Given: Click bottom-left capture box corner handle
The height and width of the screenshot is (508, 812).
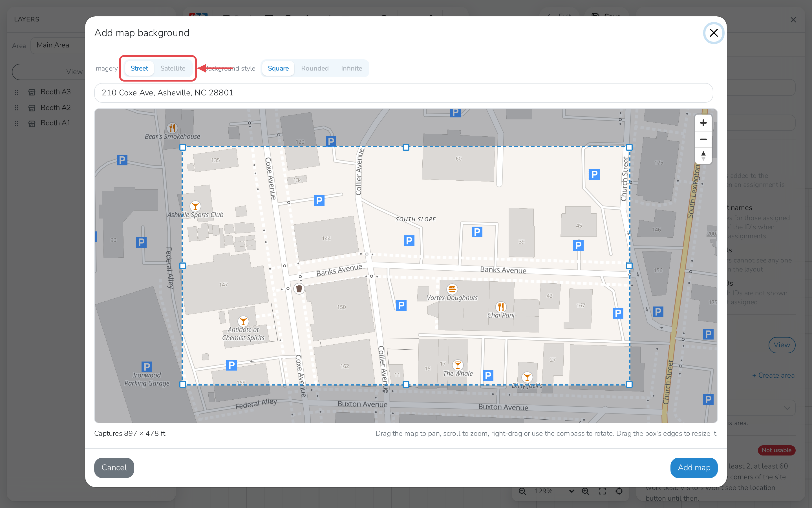Looking at the screenshot, I should coord(183,384).
